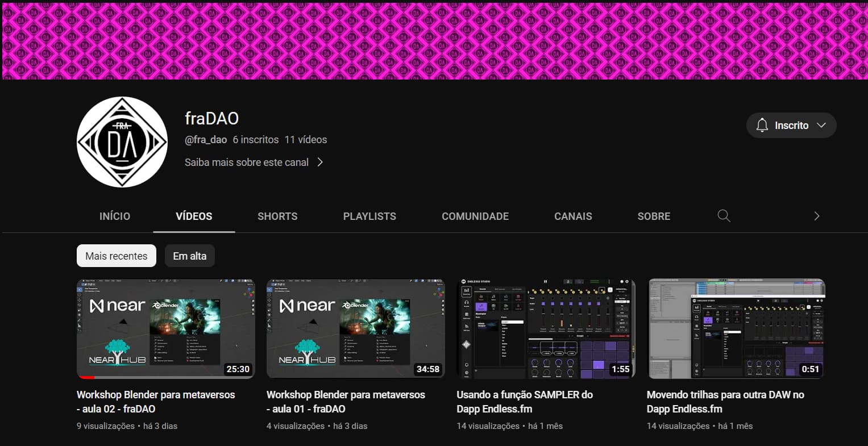This screenshot has height=446, width=868.
Task: Select the VÍDEOS tab
Action: 194,216
